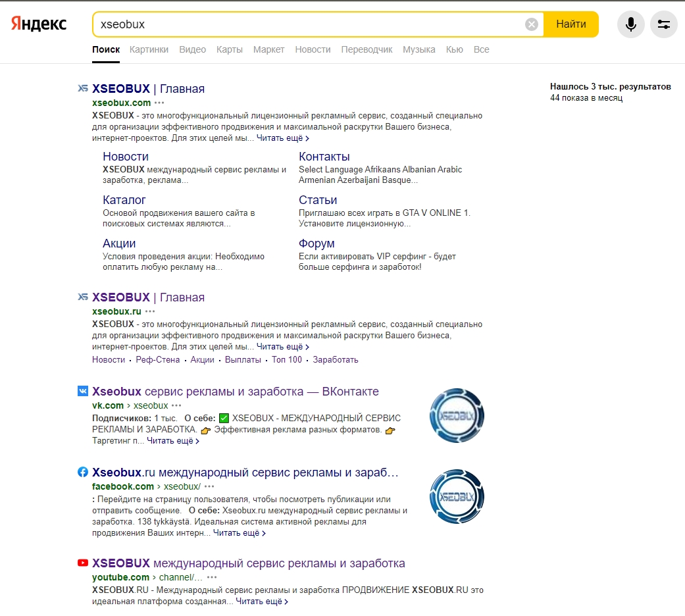
Task: Start voice search with the microphone icon
Action: point(630,24)
